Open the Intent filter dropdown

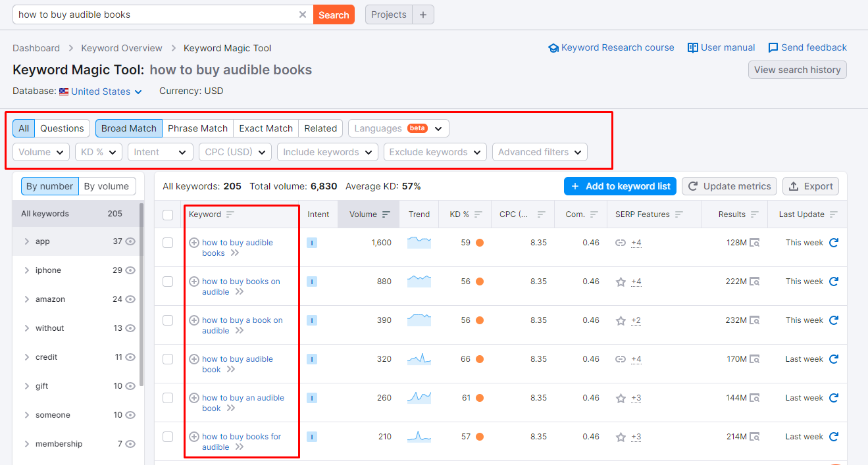coord(161,152)
